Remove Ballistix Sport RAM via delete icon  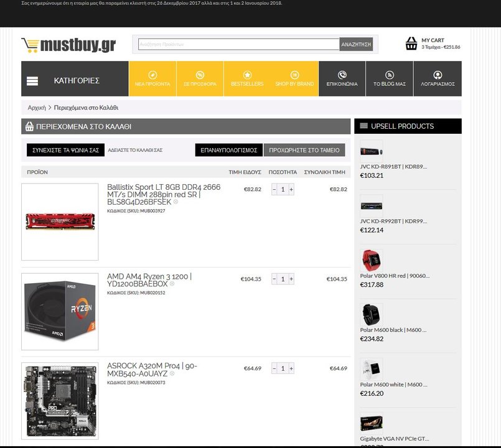tap(176, 202)
